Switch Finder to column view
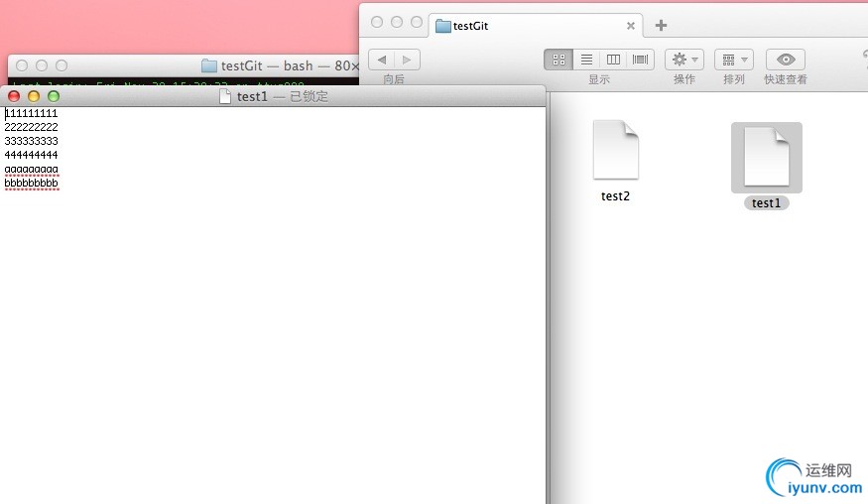Viewport: 868px width, 504px height. [613, 60]
